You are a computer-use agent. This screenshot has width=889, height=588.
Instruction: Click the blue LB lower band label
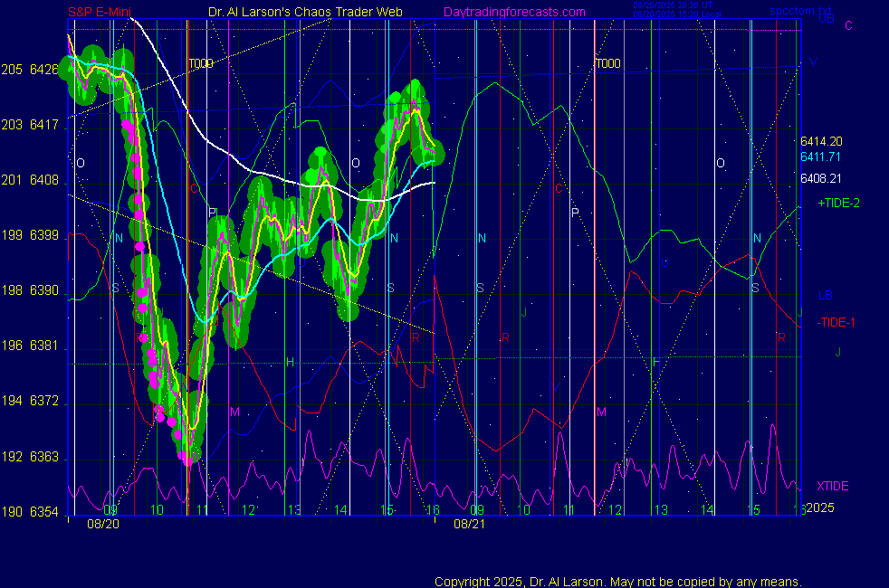coord(826,296)
